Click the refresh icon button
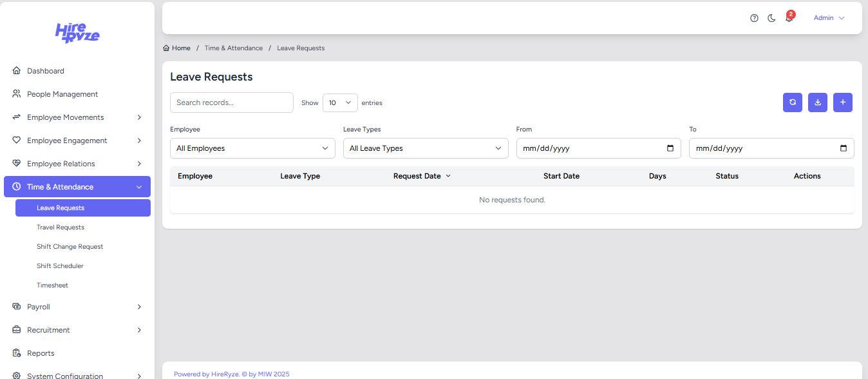Image resolution: width=868 pixels, height=379 pixels. point(792,102)
